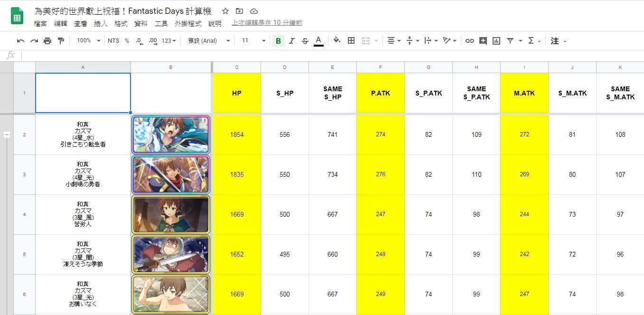Open the 檔案 menu
644x315 pixels.
(x=41, y=23)
